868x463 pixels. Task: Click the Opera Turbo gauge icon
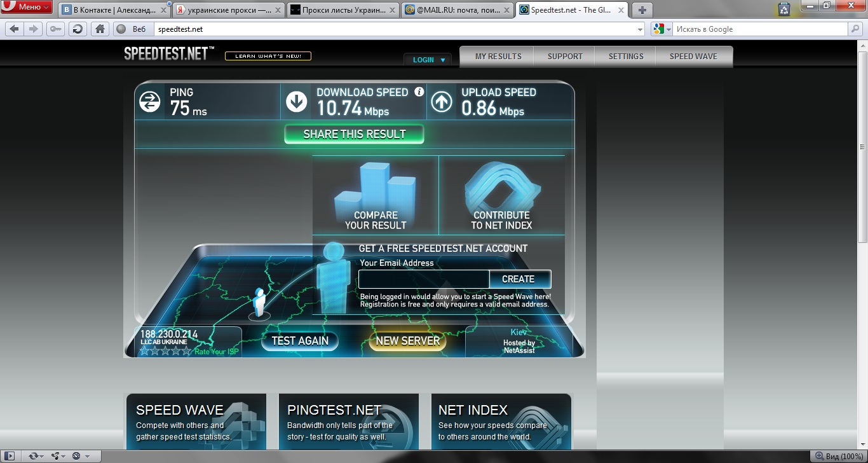(76, 456)
